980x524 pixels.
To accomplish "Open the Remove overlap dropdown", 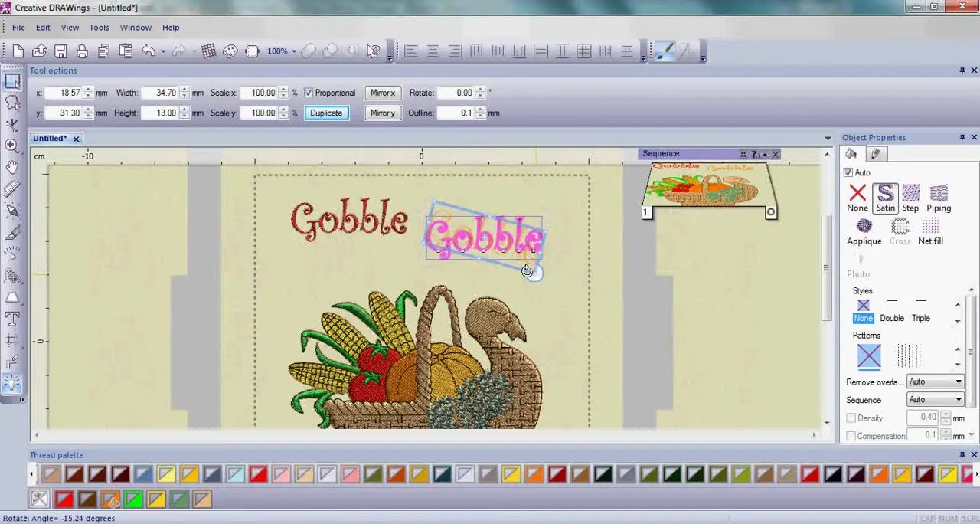I will (958, 382).
